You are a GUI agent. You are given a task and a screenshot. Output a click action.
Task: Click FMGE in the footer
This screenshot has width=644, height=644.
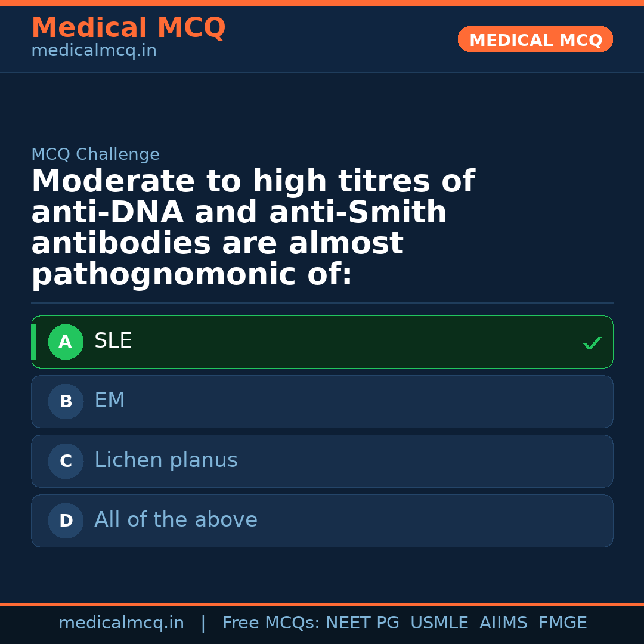point(563,623)
